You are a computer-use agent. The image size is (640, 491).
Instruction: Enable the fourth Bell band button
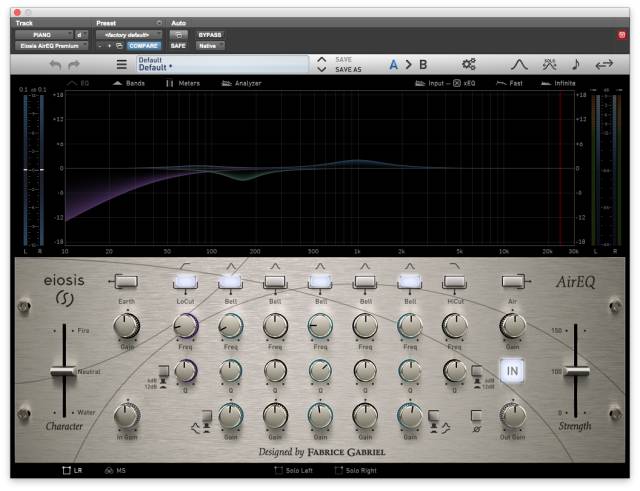coord(365,281)
